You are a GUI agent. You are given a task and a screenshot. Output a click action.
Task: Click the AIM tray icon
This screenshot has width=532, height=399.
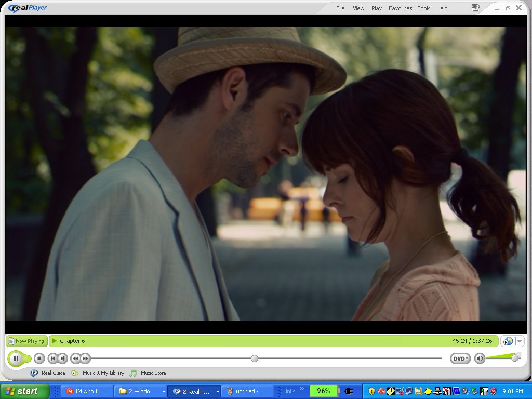point(381,392)
